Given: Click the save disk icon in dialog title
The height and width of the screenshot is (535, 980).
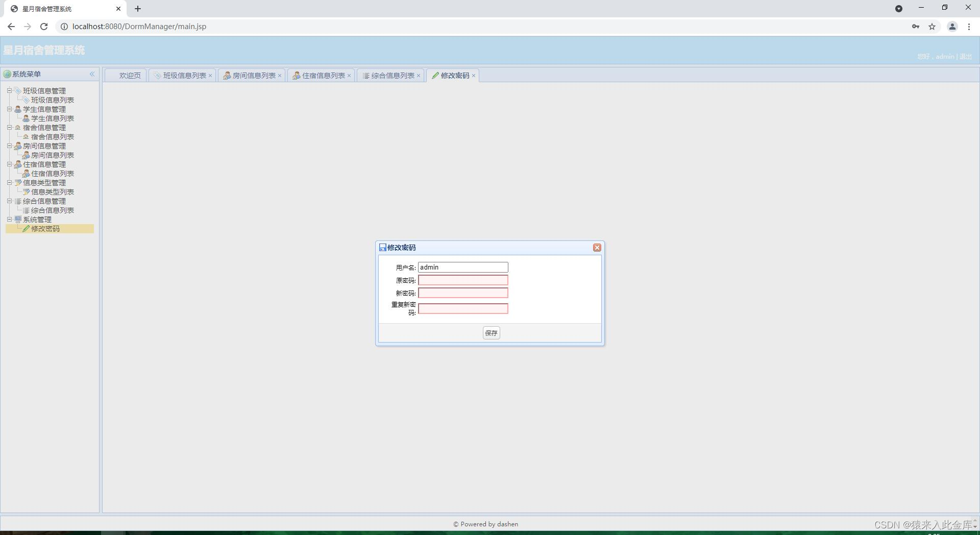Looking at the screenshot, I should (383, 248).
